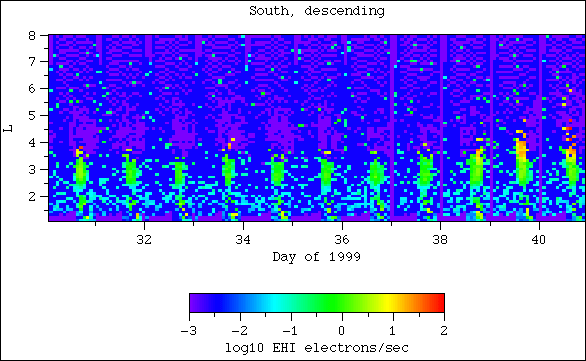Click the y-axis tick label "6"
This screenshot has width=586, height=361.
pos(32,89)
